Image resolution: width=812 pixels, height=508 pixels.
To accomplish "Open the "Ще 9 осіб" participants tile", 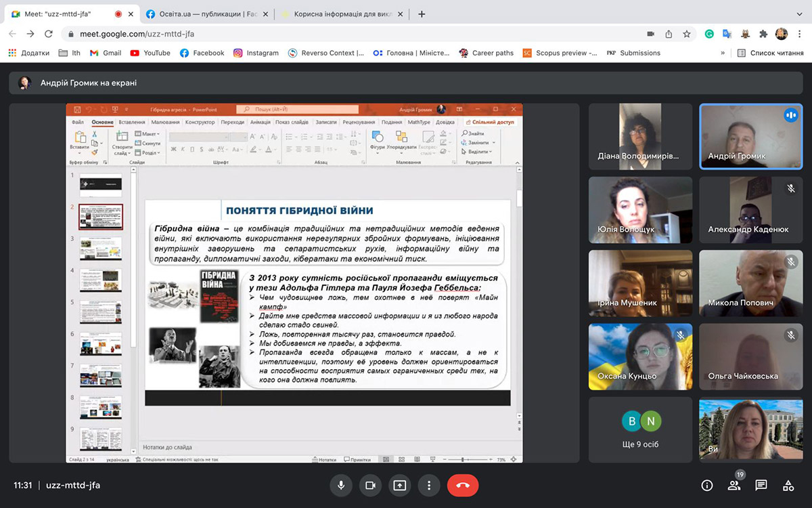I will point(640,429).
